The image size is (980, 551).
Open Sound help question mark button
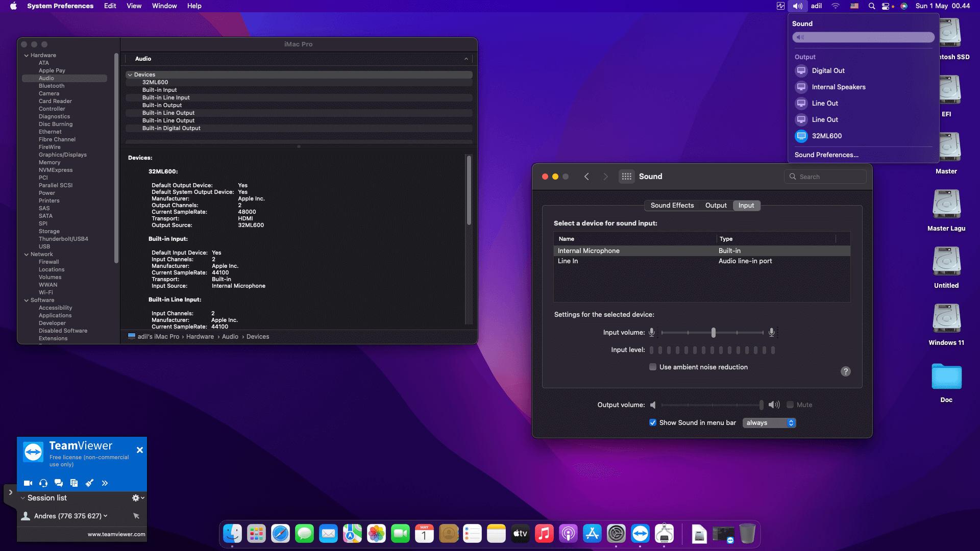(846, 371)
